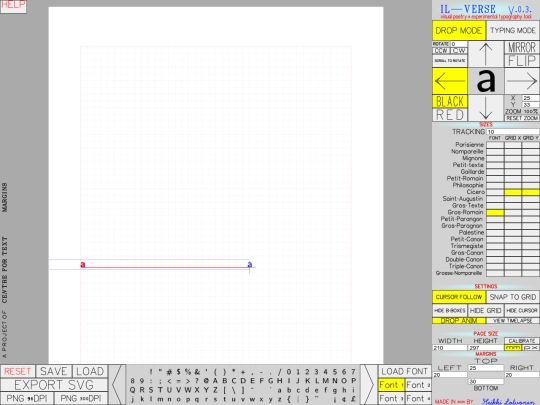Go to previous glyph palette page
The image size is (540, 405).
(x=116, y=385)
